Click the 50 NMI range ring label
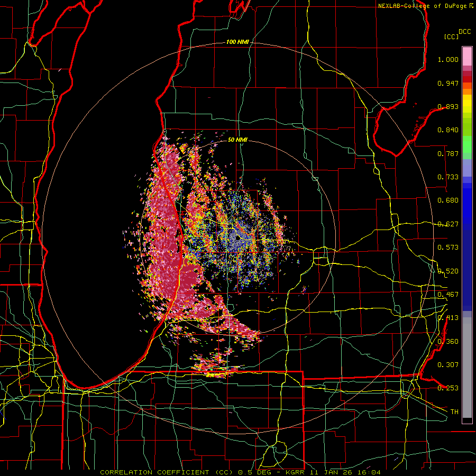The height and width of the screenshot is (476, 476). click(237, 140)
